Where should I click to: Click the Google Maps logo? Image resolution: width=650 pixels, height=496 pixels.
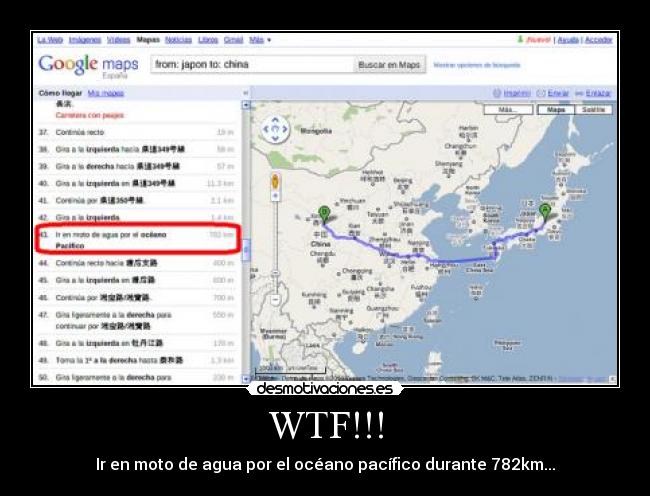point(88,65)
